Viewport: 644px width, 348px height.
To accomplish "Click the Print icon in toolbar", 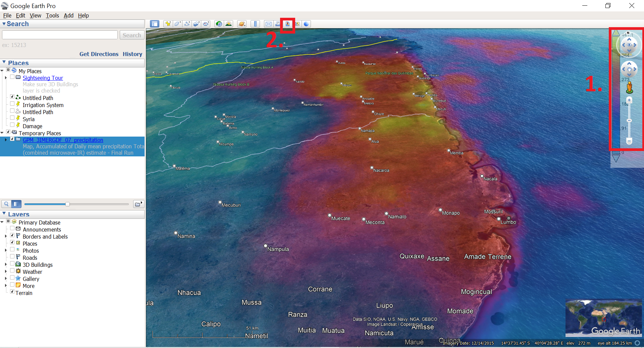I will pyautogui.click(x=278, y=24).
